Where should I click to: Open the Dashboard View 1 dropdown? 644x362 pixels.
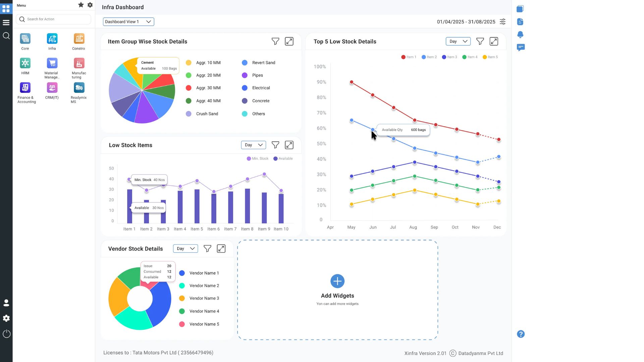pyautogui.click(x=128, y=21)
